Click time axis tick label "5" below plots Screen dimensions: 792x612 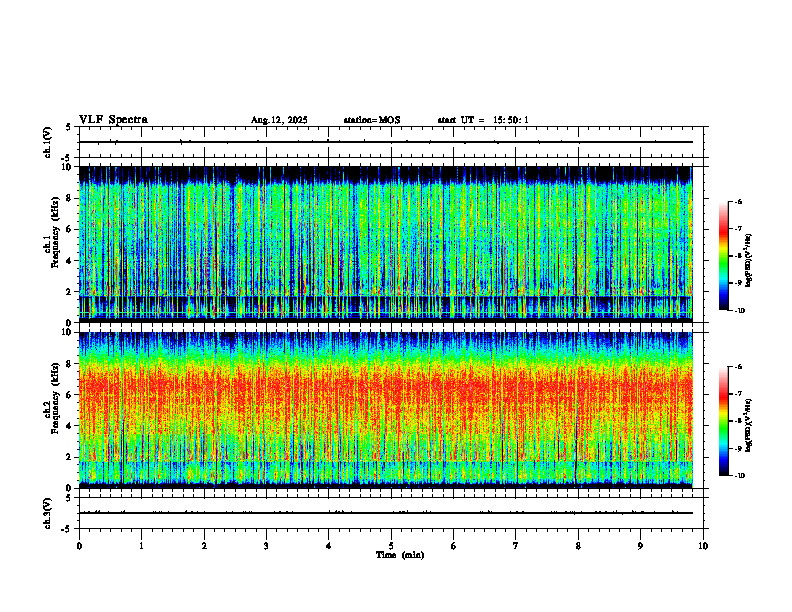[x=391, y=546]
